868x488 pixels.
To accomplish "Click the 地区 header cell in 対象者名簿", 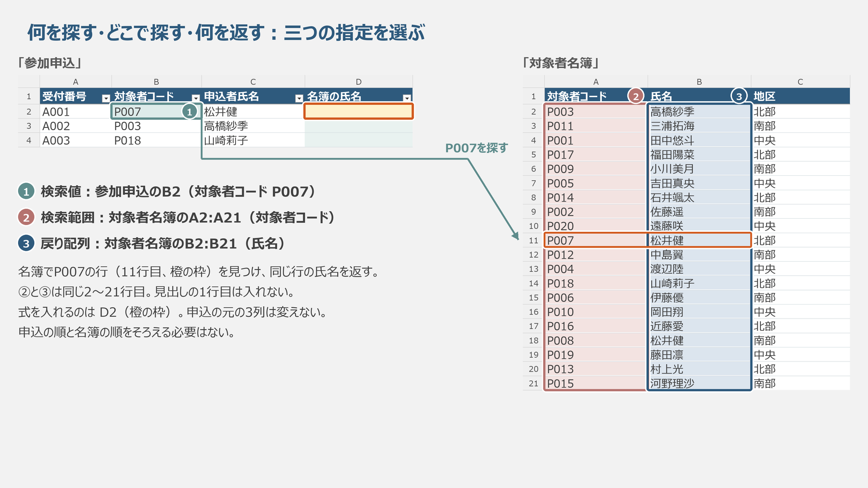I will [800, 96].
